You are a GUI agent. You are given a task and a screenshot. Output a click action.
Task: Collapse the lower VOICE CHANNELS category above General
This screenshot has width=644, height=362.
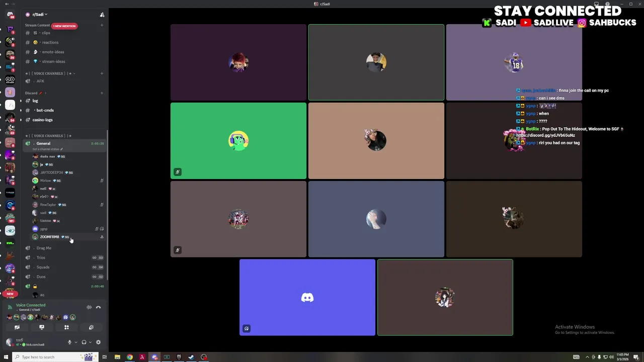48,136
